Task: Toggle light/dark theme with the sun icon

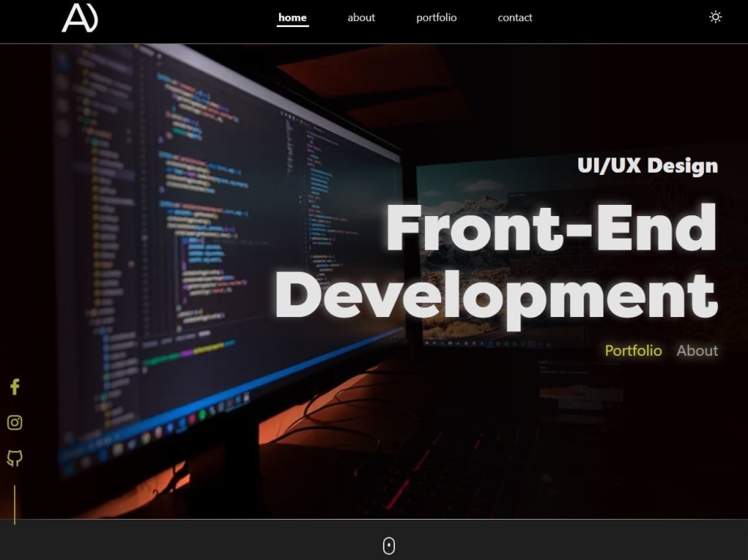Action: coord(715,17)
